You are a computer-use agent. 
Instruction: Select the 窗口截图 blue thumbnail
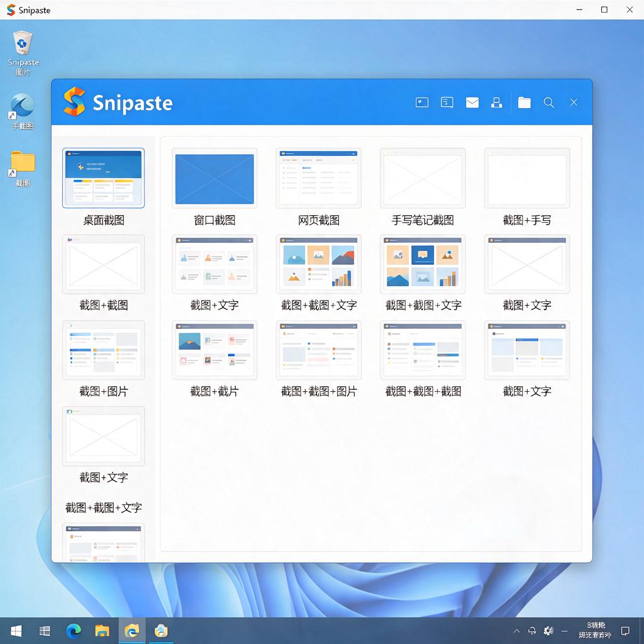[214, 179]
